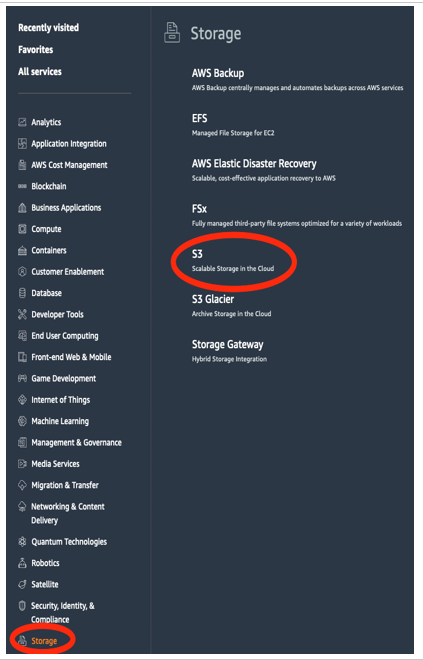Select the Compute icon in sidebar

point(22,229)
